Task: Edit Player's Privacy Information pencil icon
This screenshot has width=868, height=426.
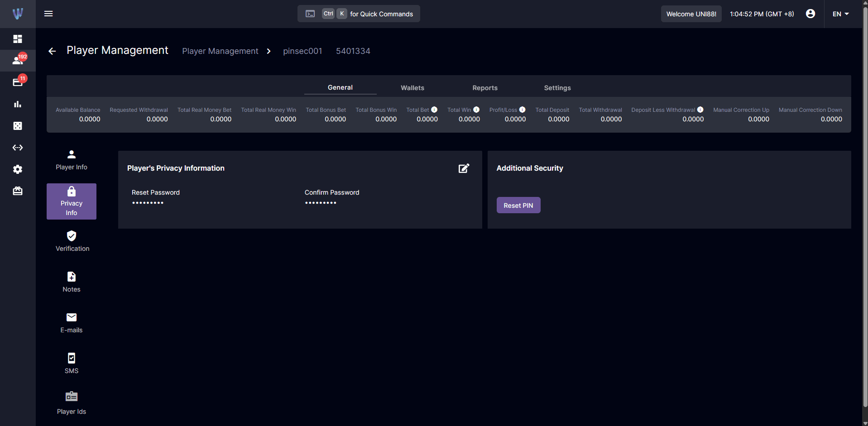Action: 464,168
